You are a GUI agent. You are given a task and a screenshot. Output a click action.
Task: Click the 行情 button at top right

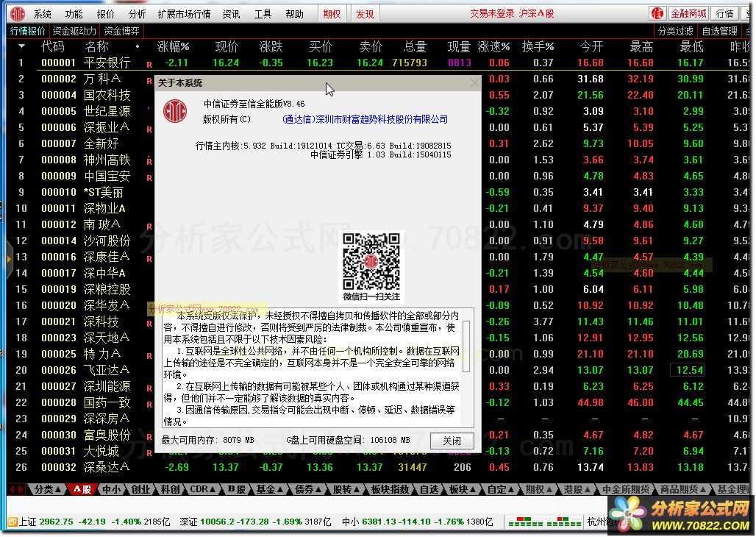click(724, 13)
